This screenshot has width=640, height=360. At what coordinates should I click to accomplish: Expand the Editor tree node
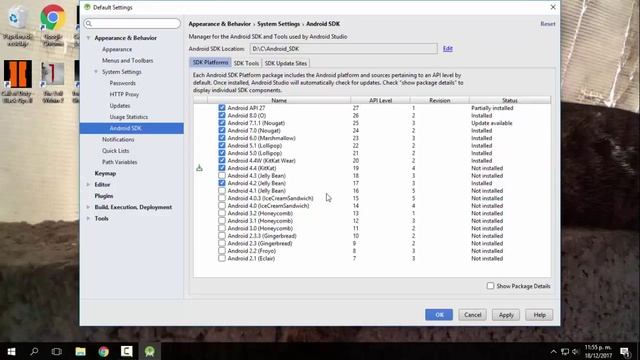[x=88, y=184]
